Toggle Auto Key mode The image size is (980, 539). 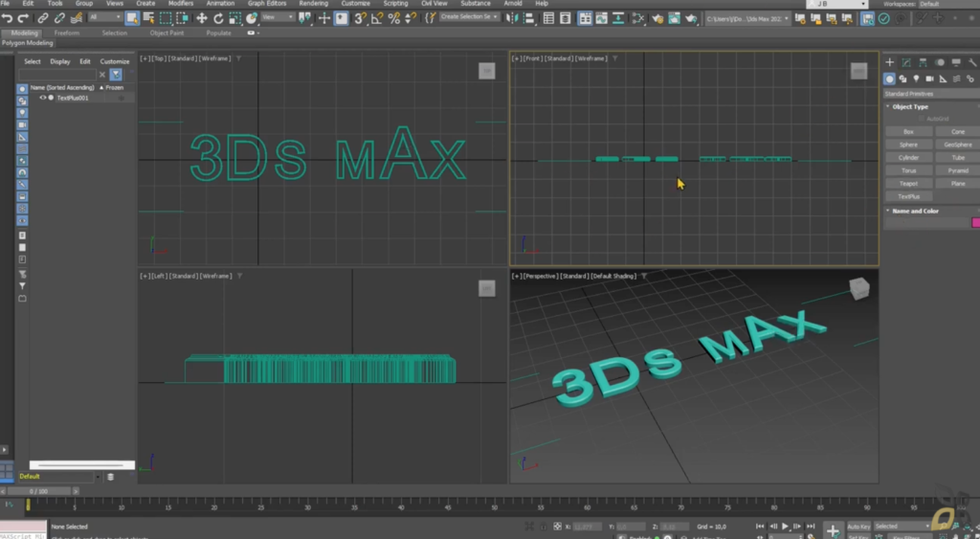tap(858, 527)
